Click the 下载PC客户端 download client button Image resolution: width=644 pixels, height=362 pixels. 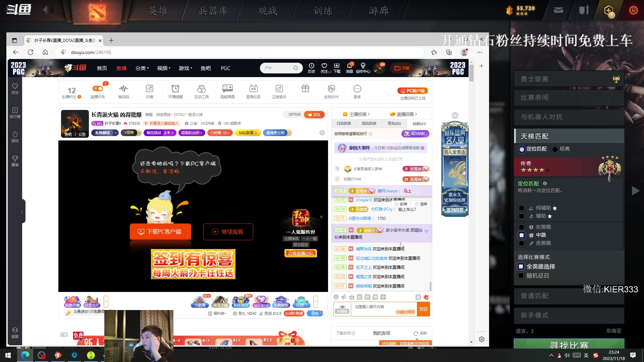pyautogui.click(x=160, y=232)
